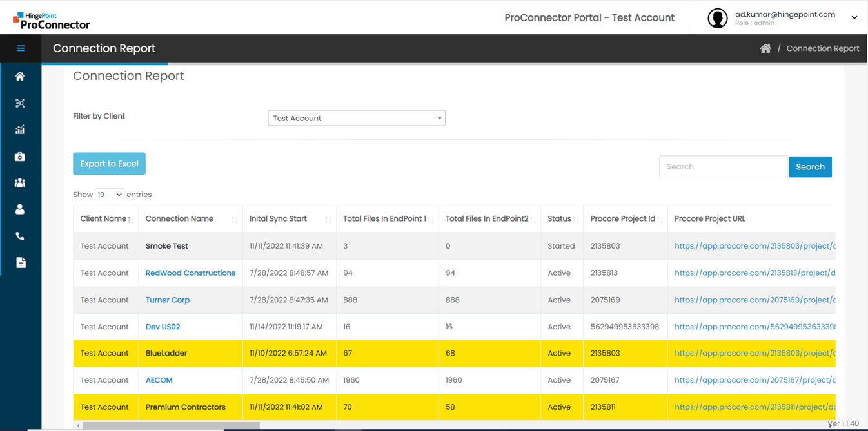Image resolution: width=868 pixels, height=431 pixels.
Task: Focus the Search input field
Action: pos(724,167)
